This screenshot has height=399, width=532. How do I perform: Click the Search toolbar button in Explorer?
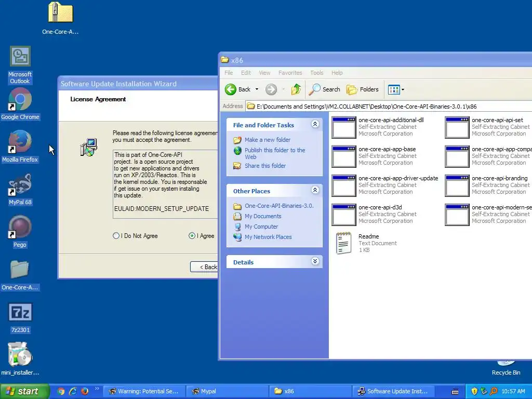[x=324, y=89]
